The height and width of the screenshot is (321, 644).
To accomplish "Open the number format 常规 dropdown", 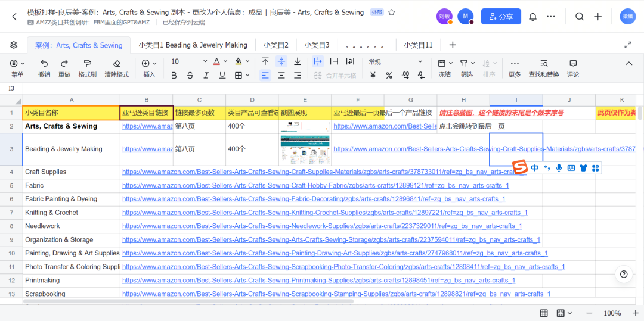I will (x=395, y=61).
